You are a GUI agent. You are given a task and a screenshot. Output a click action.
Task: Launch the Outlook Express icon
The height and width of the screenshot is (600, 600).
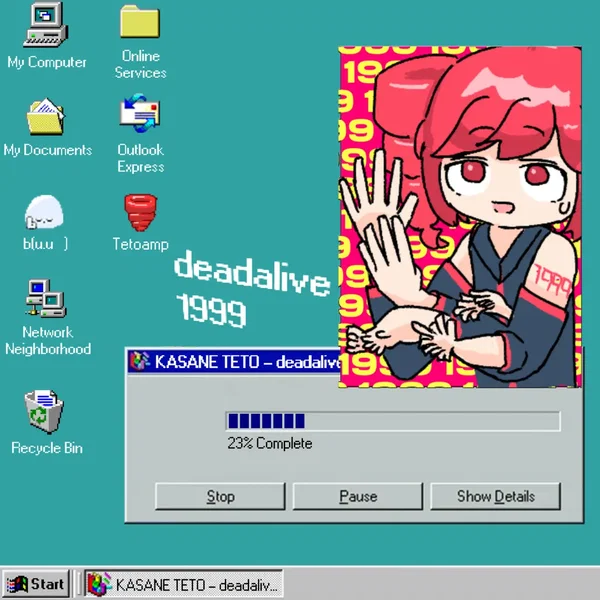coord(140,113)
